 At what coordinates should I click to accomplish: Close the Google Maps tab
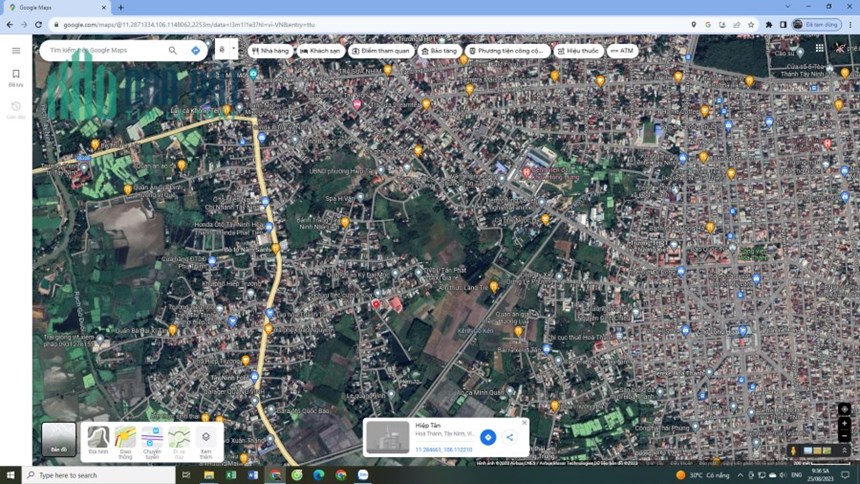click(104, 8)
